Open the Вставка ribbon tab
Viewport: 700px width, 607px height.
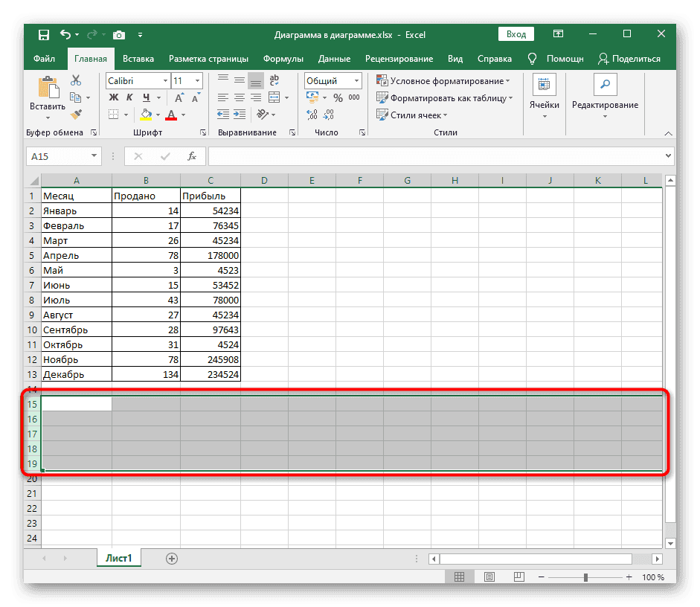coord(138,59)
